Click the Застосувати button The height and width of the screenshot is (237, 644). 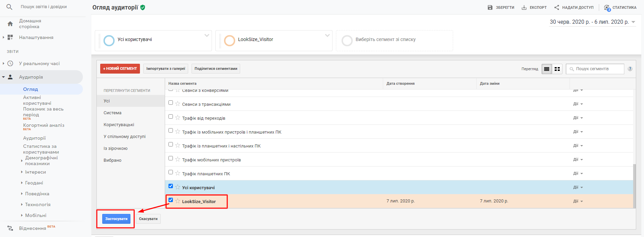[116, 219]
